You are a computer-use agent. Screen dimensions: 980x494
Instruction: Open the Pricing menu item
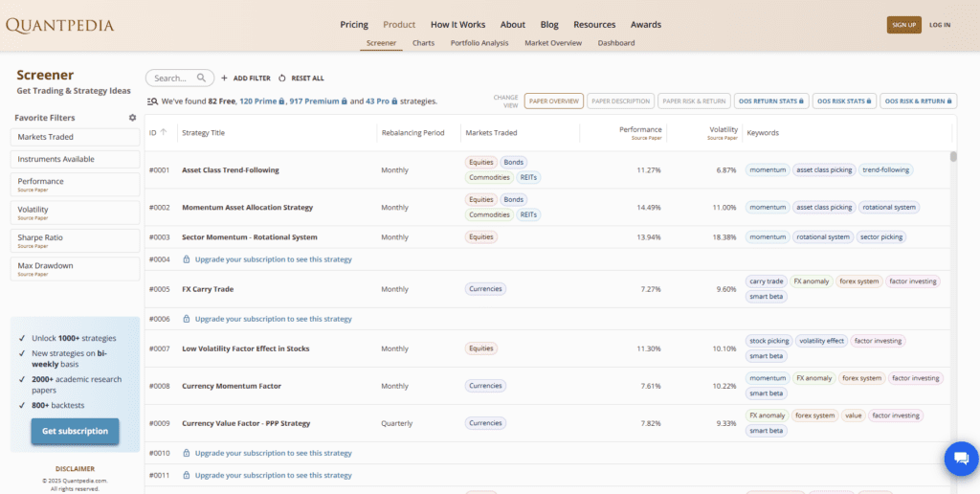tap(354, 24)
